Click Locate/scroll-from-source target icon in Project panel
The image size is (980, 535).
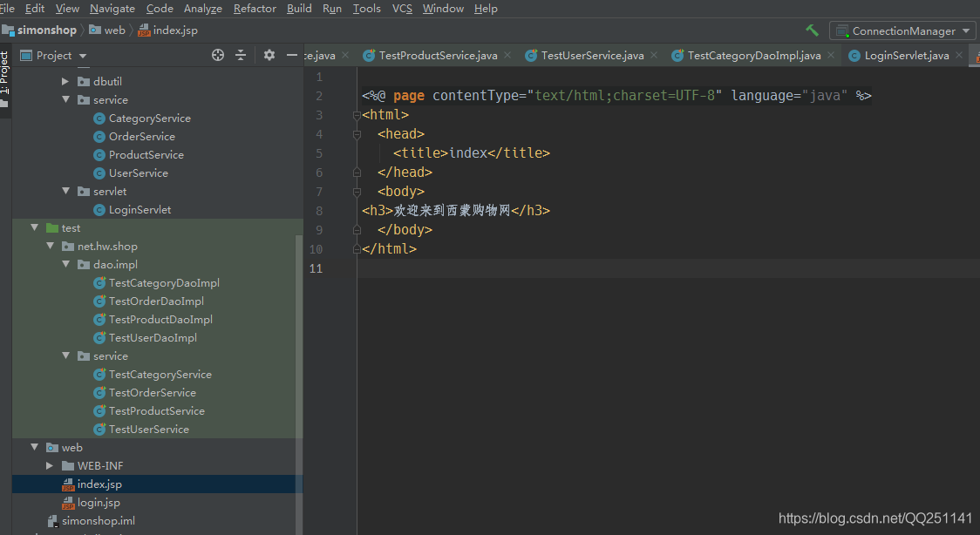pyautogui.click(x=217, y=56)
